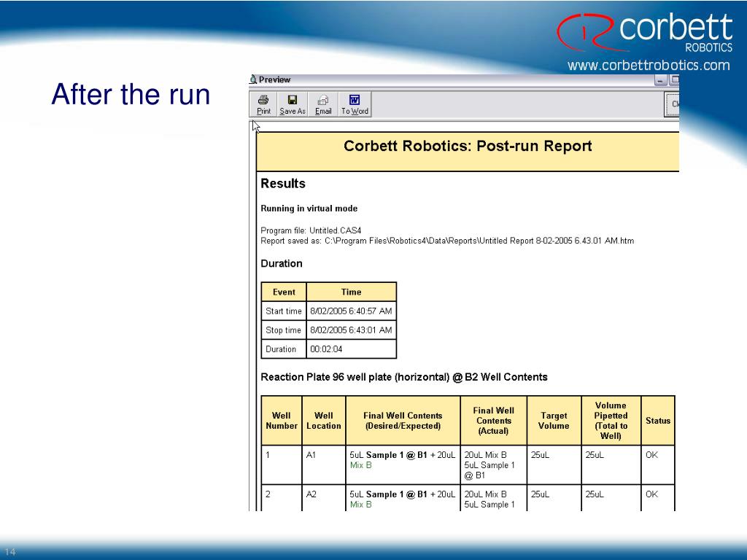747x560 pixels.
Task: Click 'Running in virtual mode' text
Action: pos(309,208)
